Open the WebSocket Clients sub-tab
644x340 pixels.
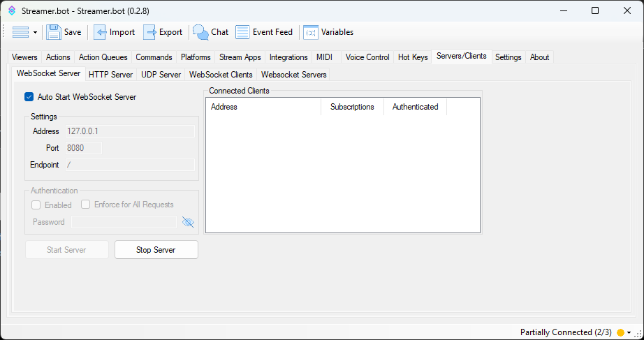tap(221, 74)
